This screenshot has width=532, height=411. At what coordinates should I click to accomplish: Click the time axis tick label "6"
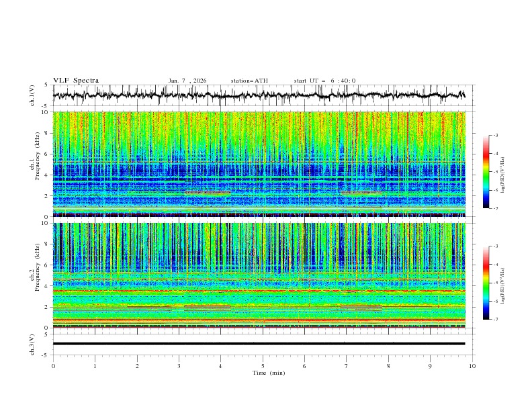pyautogui.click(x=304, y=366)
